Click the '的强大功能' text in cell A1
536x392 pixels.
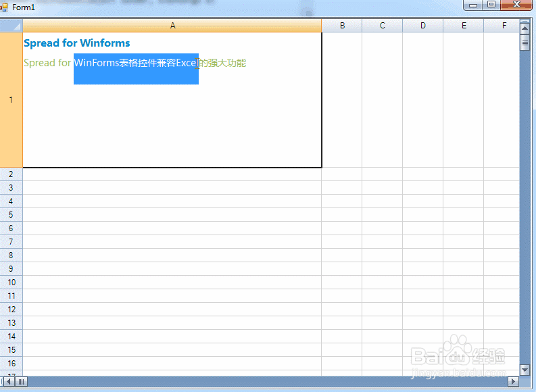pyautogui.click(x=222, y=63)
